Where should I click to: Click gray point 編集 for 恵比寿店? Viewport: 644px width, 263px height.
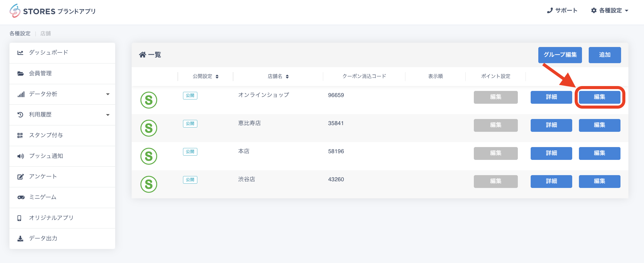tap(496, 125)
